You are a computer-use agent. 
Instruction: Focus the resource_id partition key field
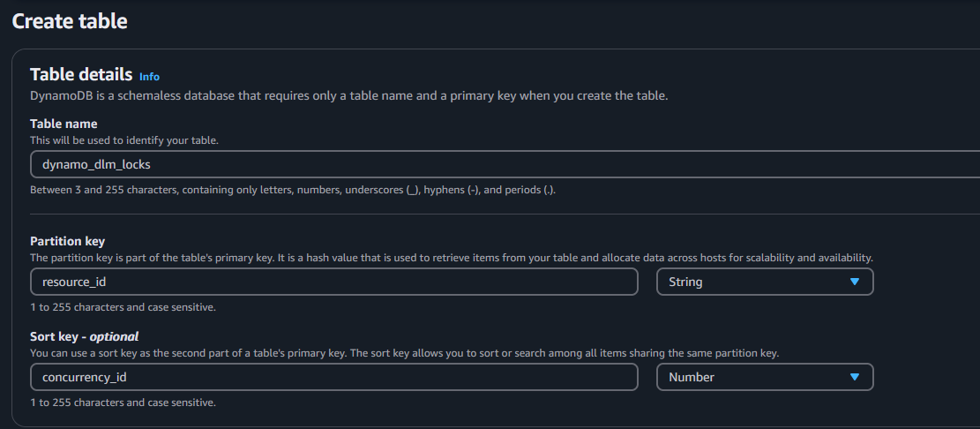pos(333,282)
